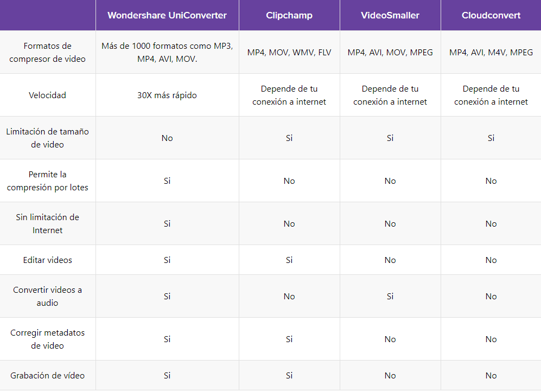Click the 'Formatos de compresor de video' row label
541x392 pixels.
(48, 52)
